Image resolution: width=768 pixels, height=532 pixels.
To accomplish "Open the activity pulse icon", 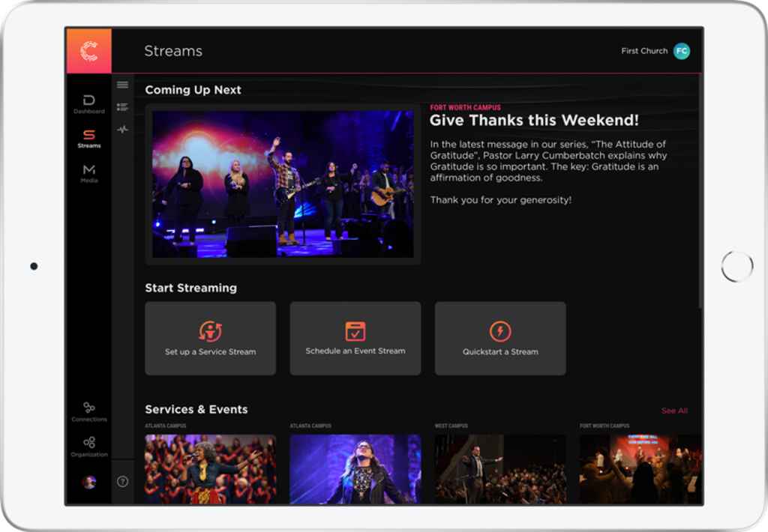I will click(122, 129).
